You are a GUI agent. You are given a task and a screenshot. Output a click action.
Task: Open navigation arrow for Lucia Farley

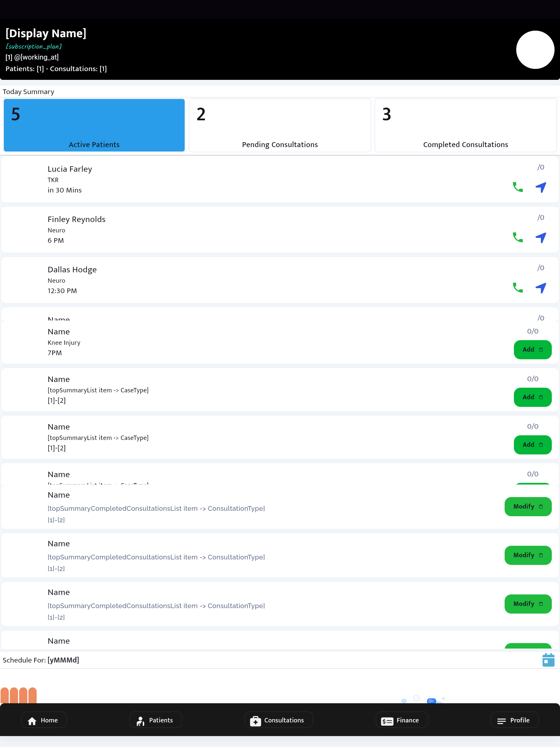pyautogui.click(x=541, y=187)
